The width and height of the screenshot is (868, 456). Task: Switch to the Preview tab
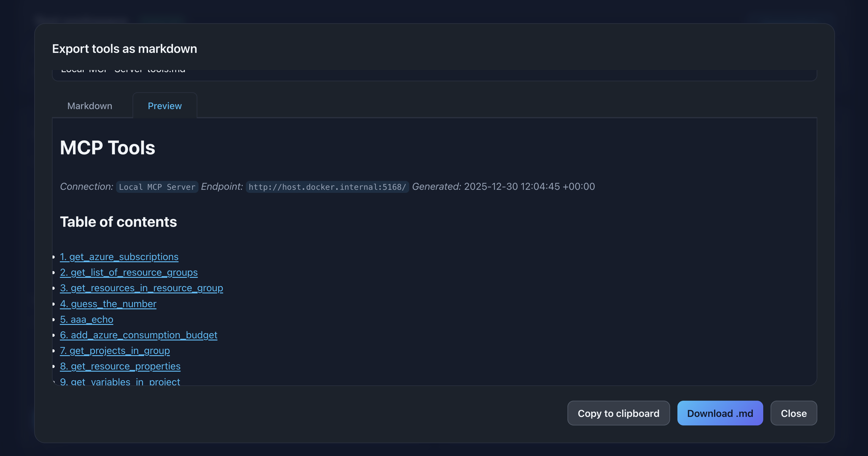point(164,105)
